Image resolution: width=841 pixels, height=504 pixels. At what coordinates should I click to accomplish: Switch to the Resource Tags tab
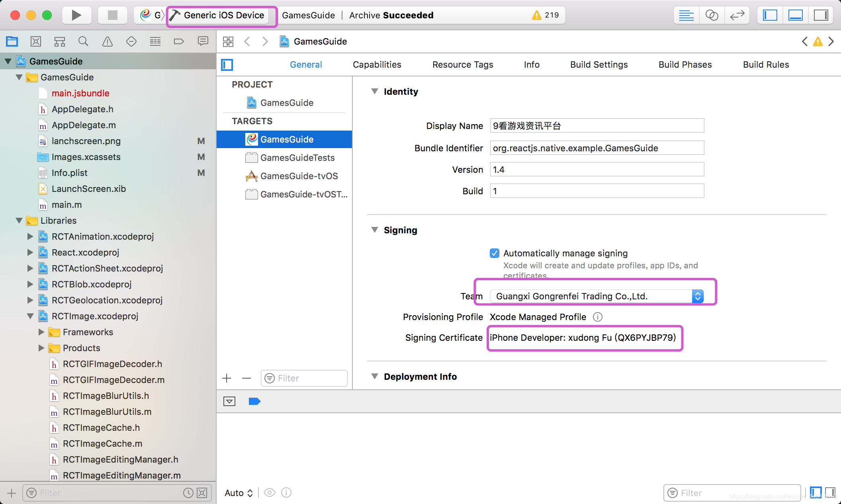click(463, 64)
